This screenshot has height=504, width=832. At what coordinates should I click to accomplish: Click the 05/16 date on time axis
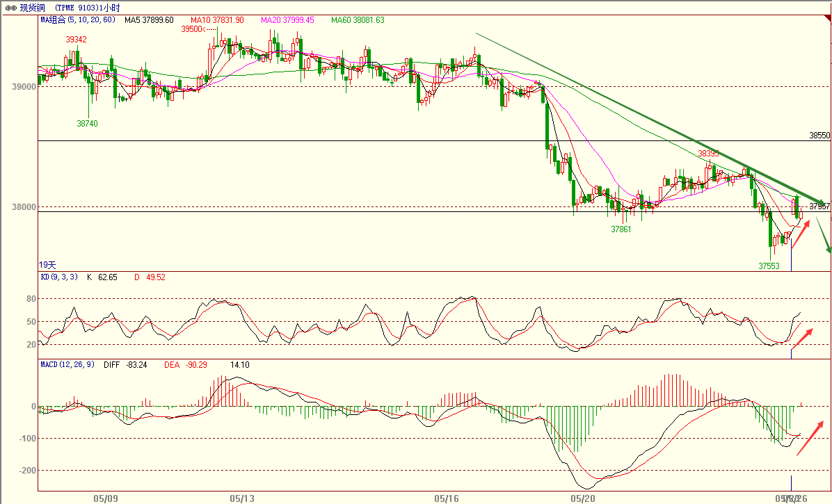click(x=446, y=498)
